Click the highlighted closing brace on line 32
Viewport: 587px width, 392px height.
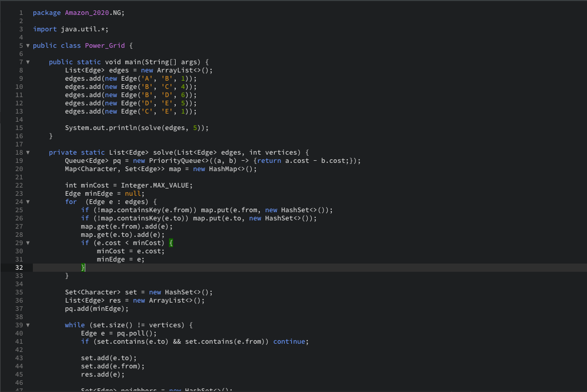click(83, 268)
